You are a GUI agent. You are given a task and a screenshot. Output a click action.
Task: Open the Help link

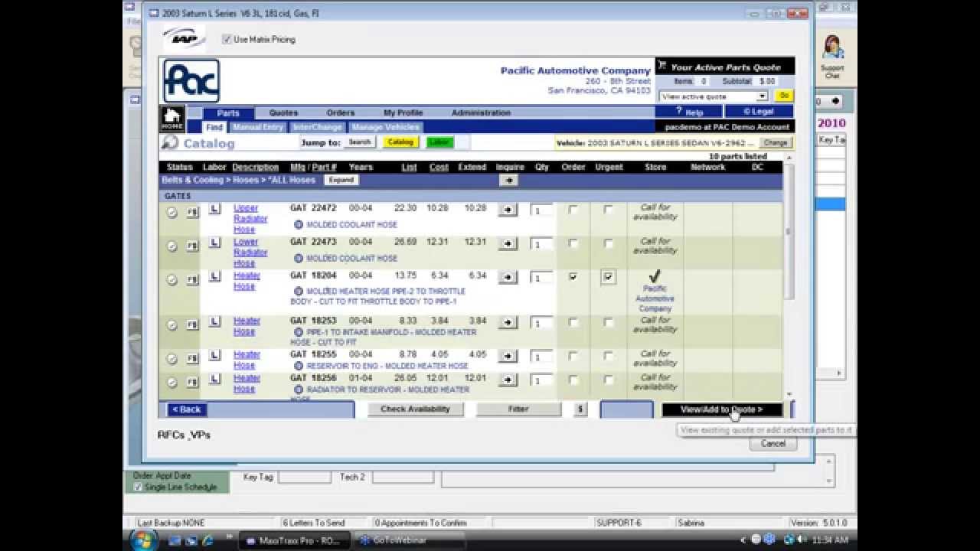[x=689, y=112]
